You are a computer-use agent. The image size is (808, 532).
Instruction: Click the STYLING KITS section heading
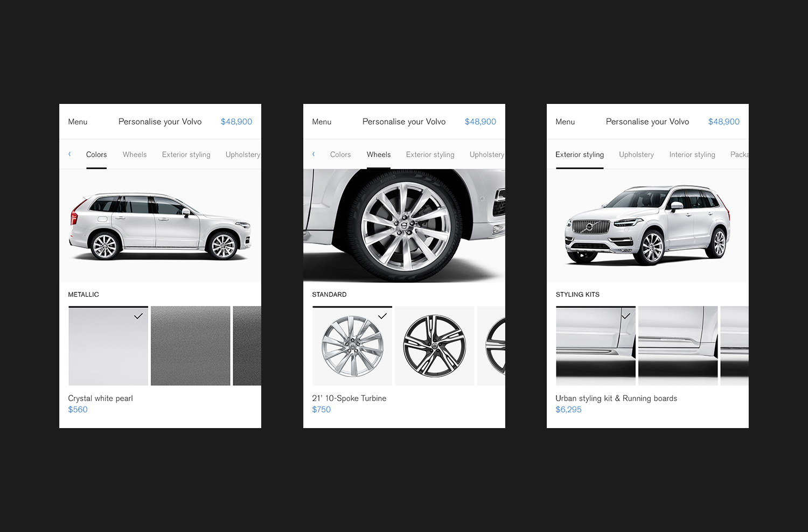pos(577,295)
